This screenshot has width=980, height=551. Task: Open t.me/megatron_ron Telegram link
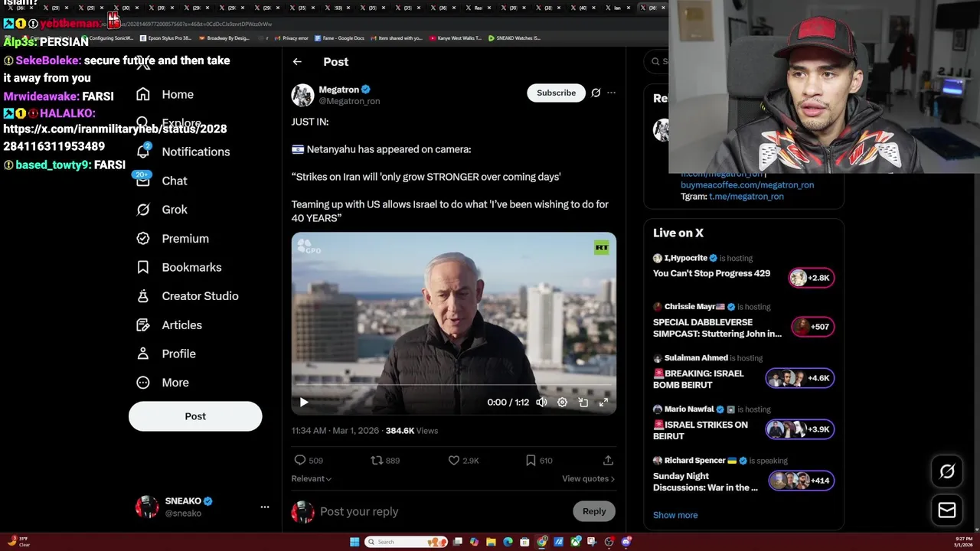click(x=746, y=197)
